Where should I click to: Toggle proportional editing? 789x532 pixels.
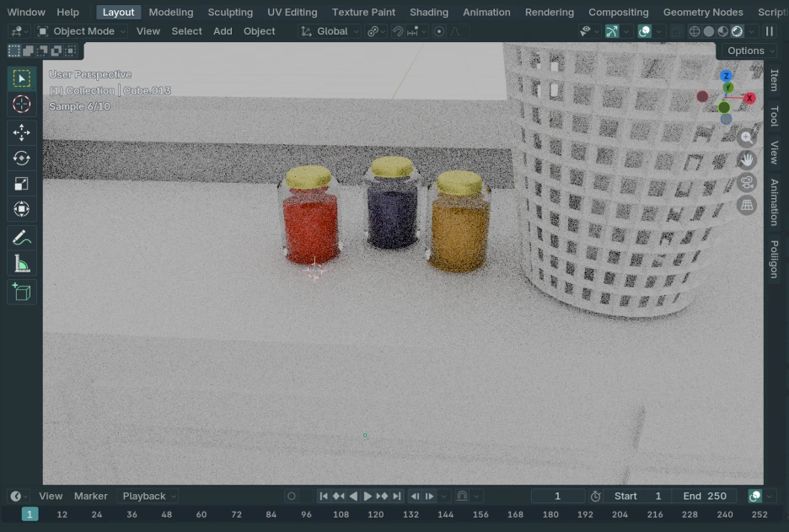pos(439,31)
